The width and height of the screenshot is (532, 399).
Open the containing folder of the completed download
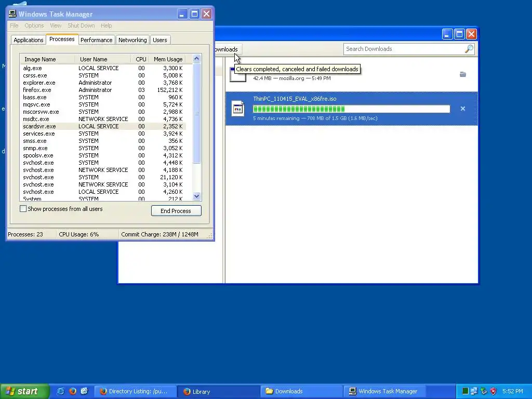463,74
